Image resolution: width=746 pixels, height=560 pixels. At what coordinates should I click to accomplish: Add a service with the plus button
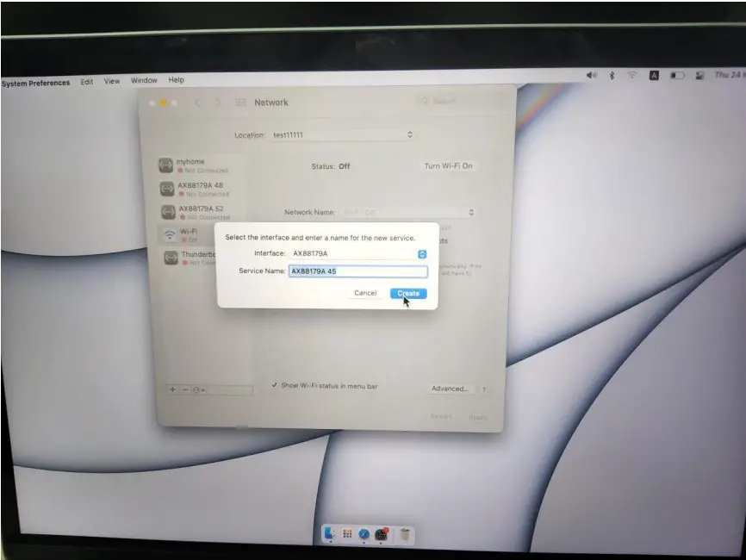pos(172,389)
